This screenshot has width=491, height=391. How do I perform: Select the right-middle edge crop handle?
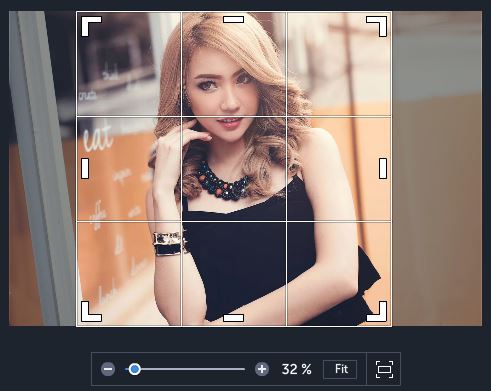pyautogui.click(x=383, y=168)
